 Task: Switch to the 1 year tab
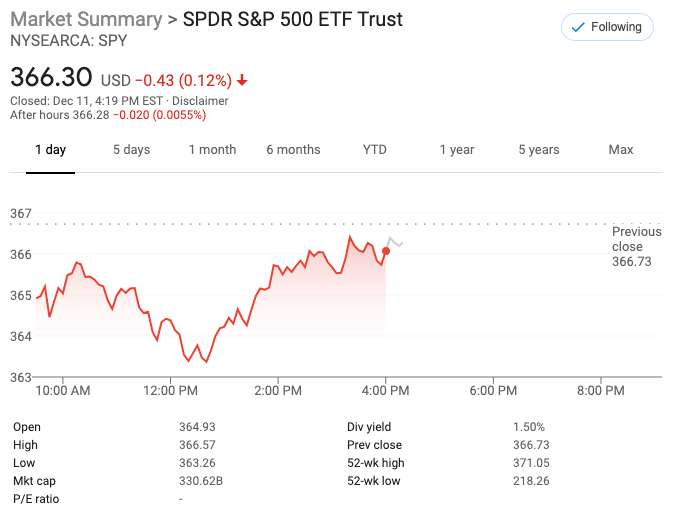click(457, 150)
